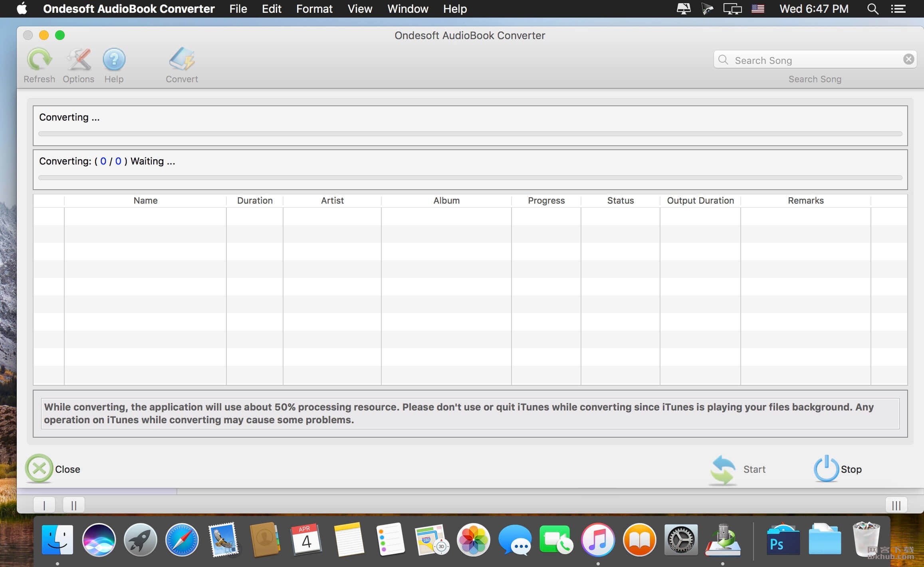Open the Help menu in menu bar
The height and width of the screenshot is (567, 924).
[x=455, y=8]
